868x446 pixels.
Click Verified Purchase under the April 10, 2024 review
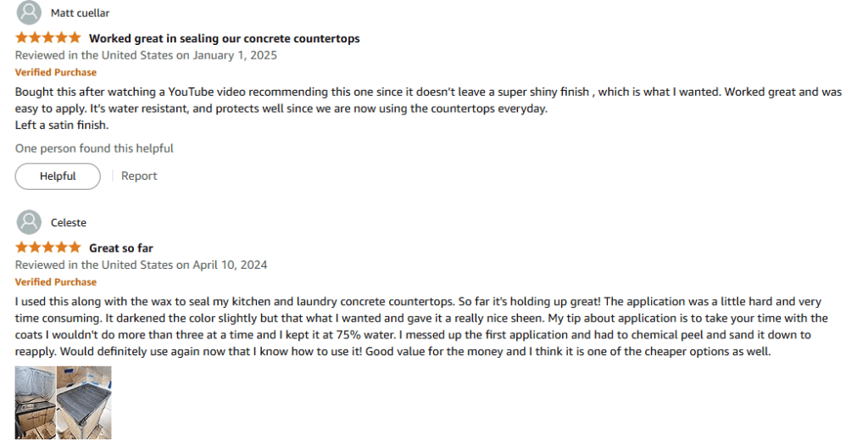click(x=56, y=282)
